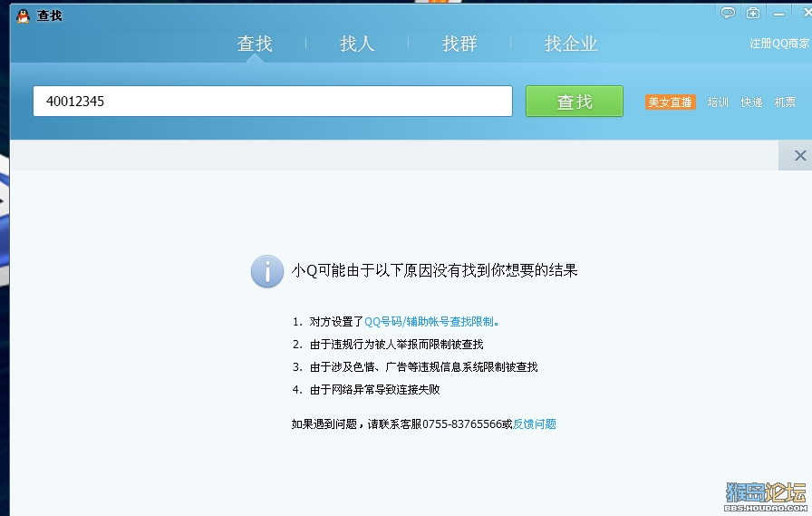Click the line 由于违规行为被人举报而限制被查找
Image resolution: width=812 pixels, height=516 pixels.
point(397,345)
